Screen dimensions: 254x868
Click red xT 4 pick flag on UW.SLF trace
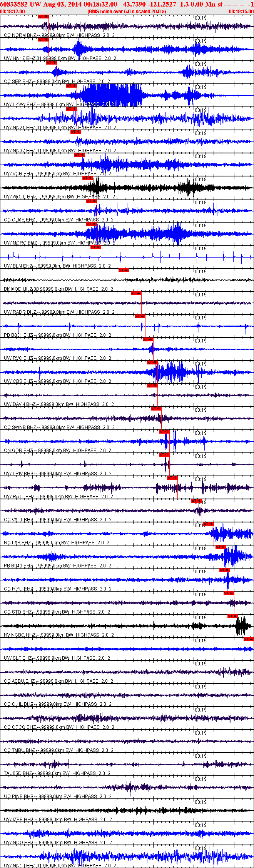(x=249, y=639)
